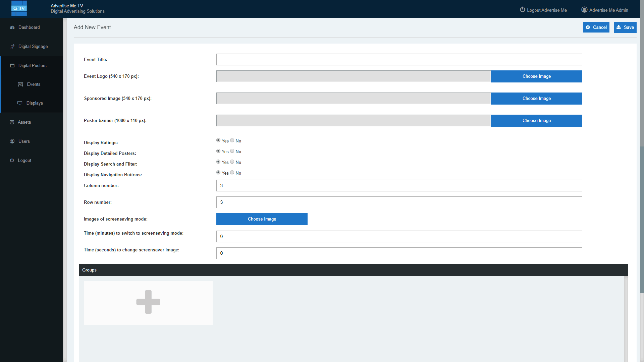This screenshot has width=644, height=362.
Task: Click the large plus icon to add a group
Action: [148, 302]
